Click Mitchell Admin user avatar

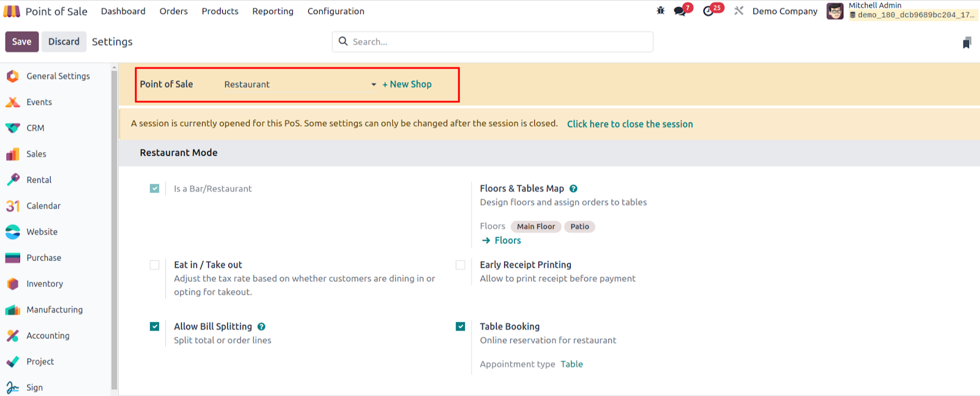[835, 11]
